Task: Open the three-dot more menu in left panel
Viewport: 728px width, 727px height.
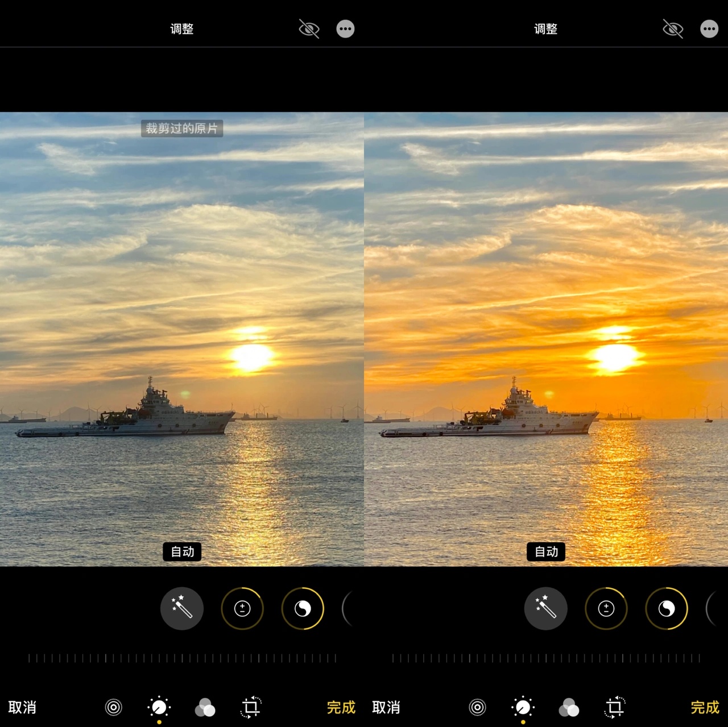Action: 345,29
